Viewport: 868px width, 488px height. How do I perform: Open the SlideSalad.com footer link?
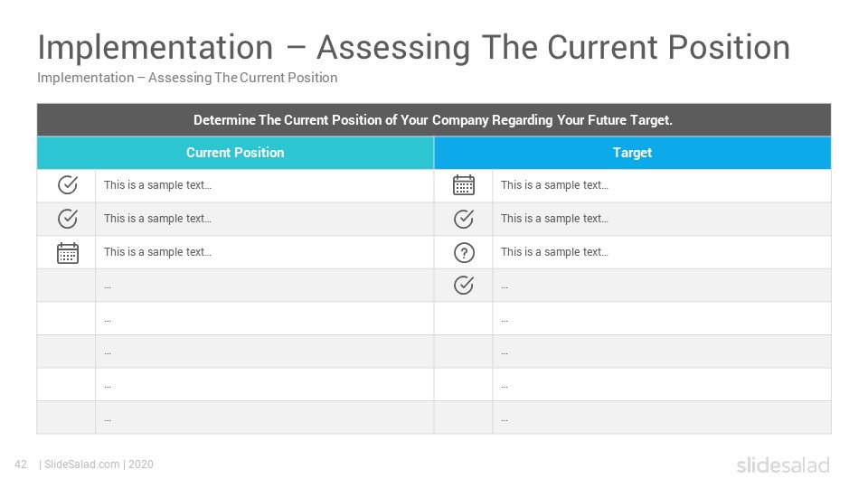(82, 465)
